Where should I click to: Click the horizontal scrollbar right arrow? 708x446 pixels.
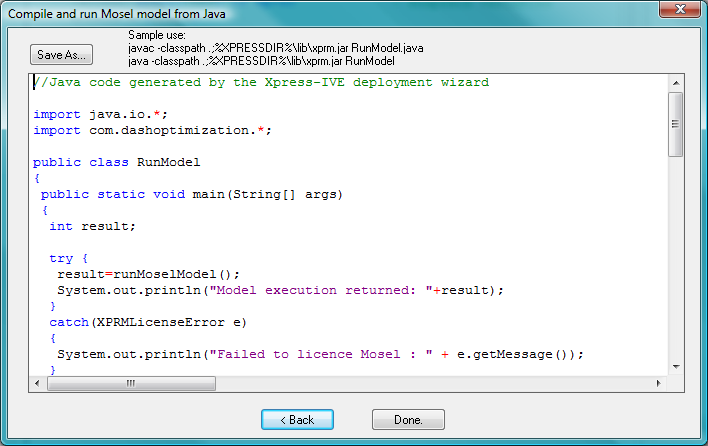coord(658,383)
